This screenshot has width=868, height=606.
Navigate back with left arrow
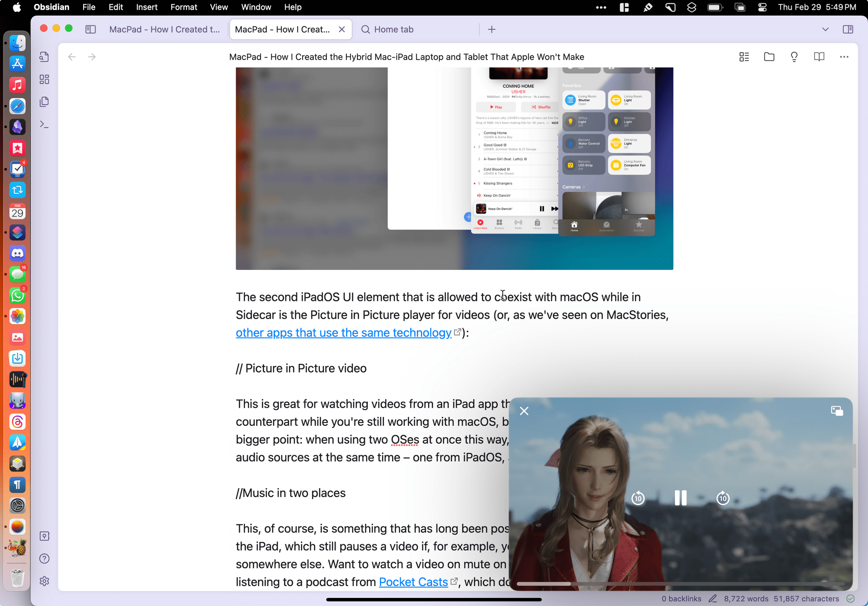(x=72, y=57)
